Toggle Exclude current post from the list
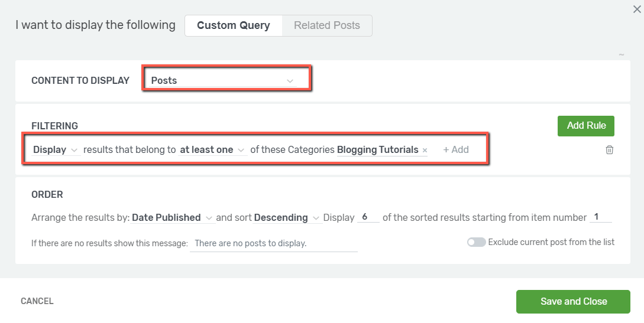644x323 pixels. 477,242
